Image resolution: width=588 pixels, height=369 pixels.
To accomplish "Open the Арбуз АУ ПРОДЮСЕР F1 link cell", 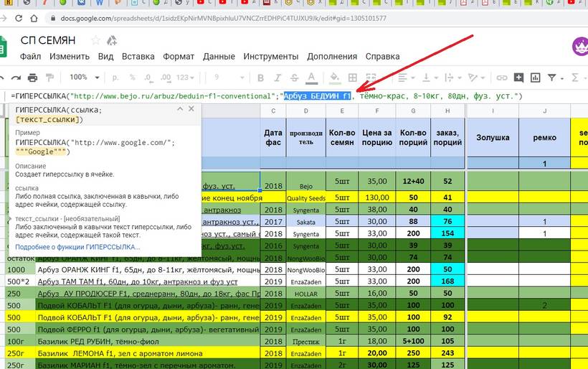I will [148, 294].
